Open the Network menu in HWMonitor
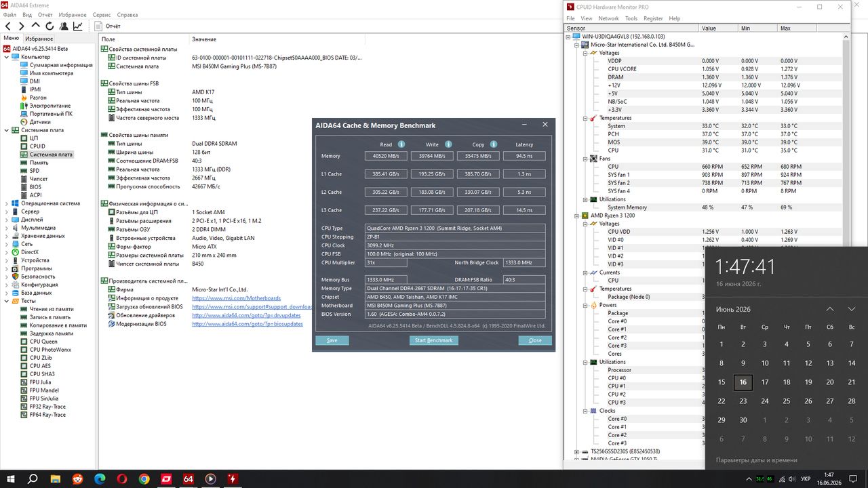 click(608, 18)
